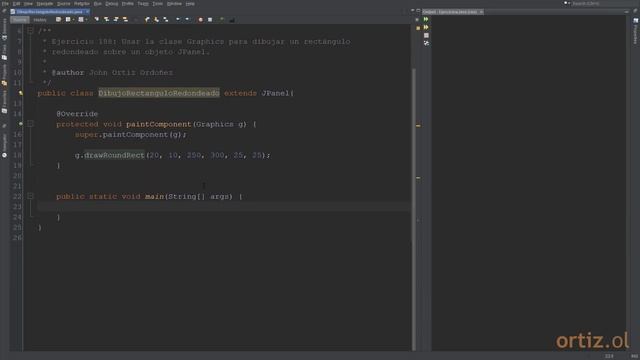Close the Output panel tab
Image resolution: width=640 pixels, height=360 pixels.
click(x=482, y=12)
